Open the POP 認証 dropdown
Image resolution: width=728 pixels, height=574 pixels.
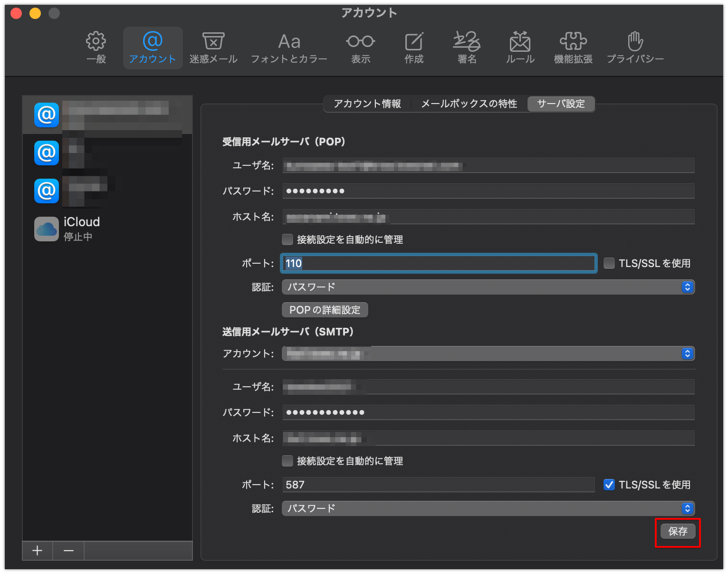click(488, 287)
